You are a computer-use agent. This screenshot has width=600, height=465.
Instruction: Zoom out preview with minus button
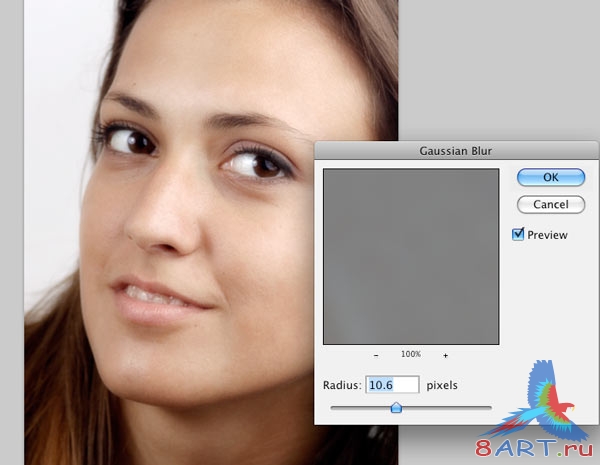coord(376,355)
